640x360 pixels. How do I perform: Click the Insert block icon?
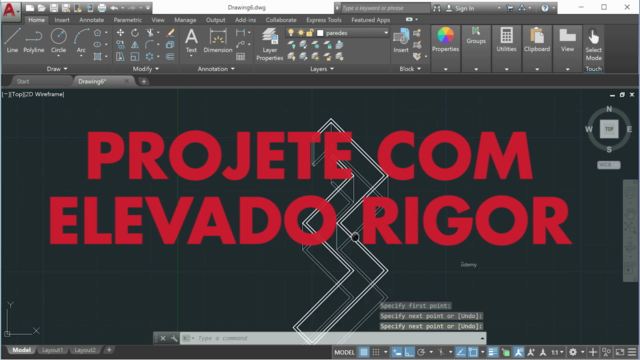pos(401,40)
